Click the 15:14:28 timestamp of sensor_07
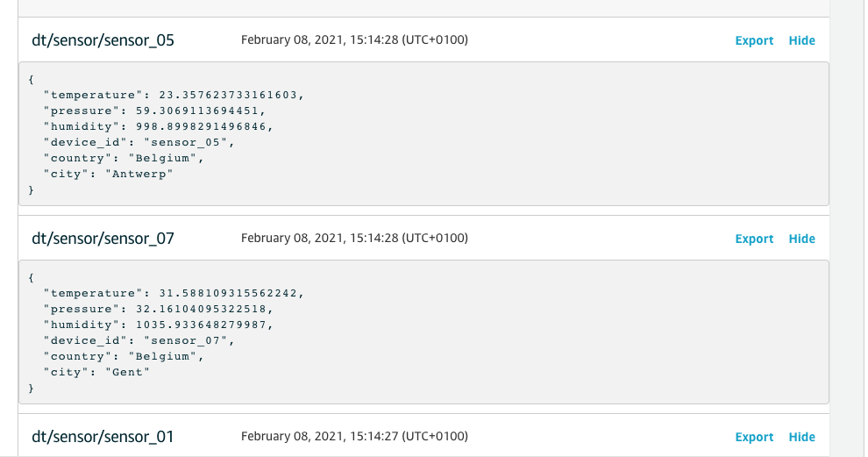Viewport: 868px width, 457px height. tap(354, 238)
